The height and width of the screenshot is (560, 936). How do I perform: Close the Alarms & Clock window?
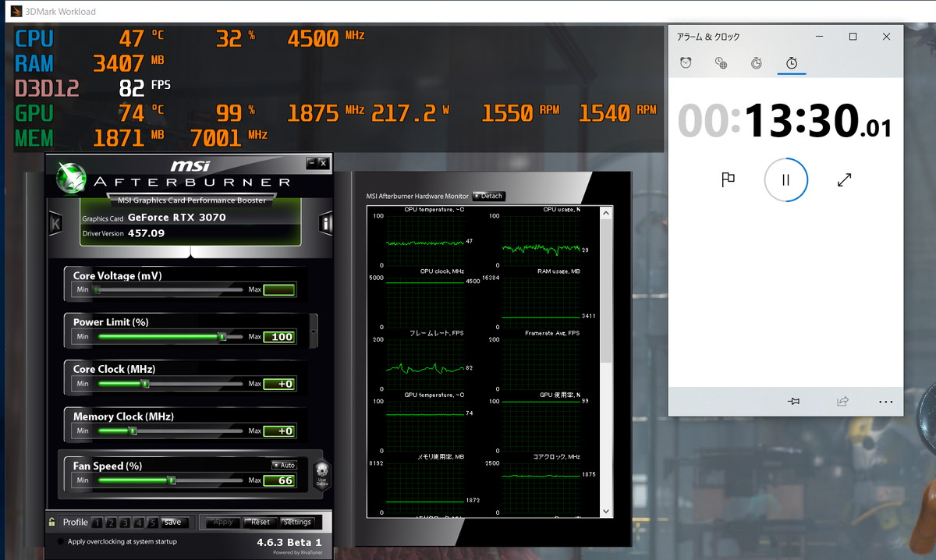[x=887, y=37]
